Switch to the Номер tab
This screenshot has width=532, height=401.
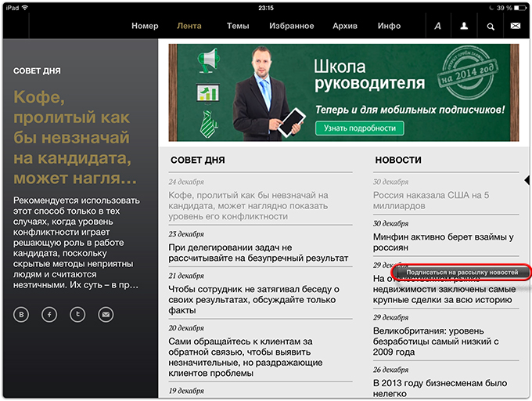pyautogui.click(x=145, y=26)
